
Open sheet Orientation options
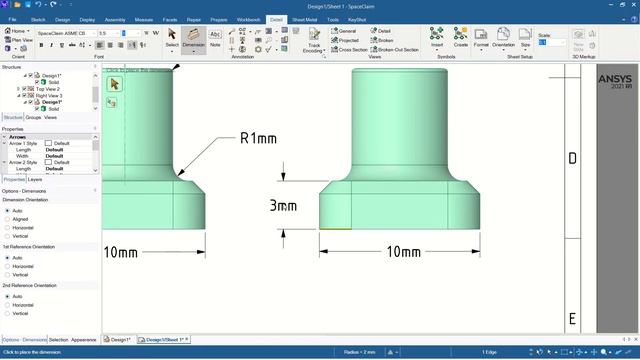tap(503, 38)
